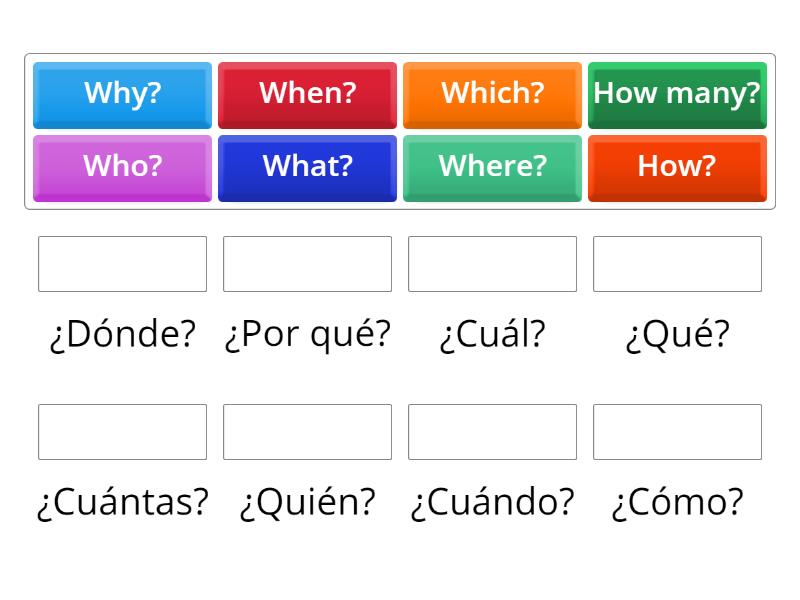Click the empty answer box above ¿Dónde?
Screen dimensions: 800x600
122,264
